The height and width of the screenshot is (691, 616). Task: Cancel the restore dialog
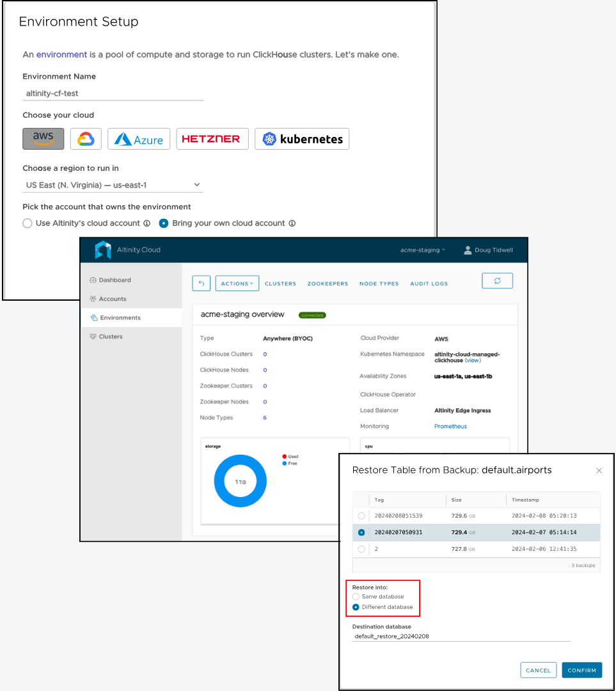538,671
